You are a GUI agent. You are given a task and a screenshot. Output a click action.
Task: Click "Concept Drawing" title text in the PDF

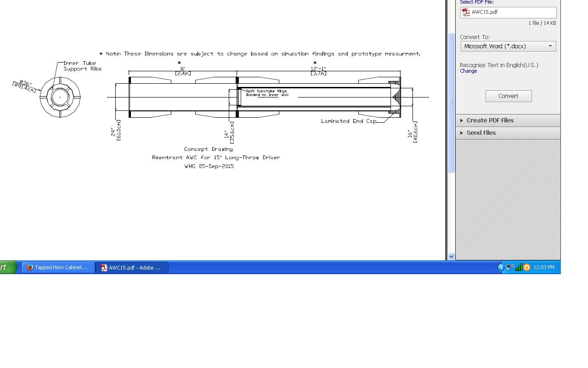209,149
